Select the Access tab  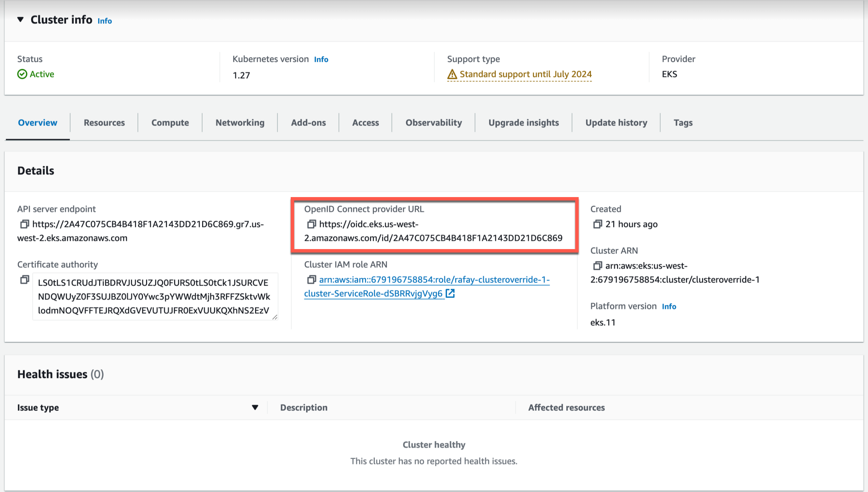tap(366, 122)
